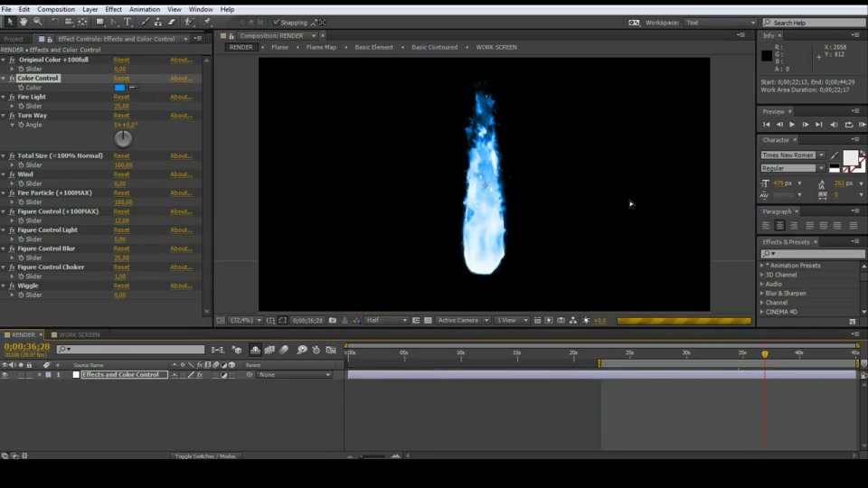Collapse the Turn Way effect
The image size is (868, 488).
point(4,116)
